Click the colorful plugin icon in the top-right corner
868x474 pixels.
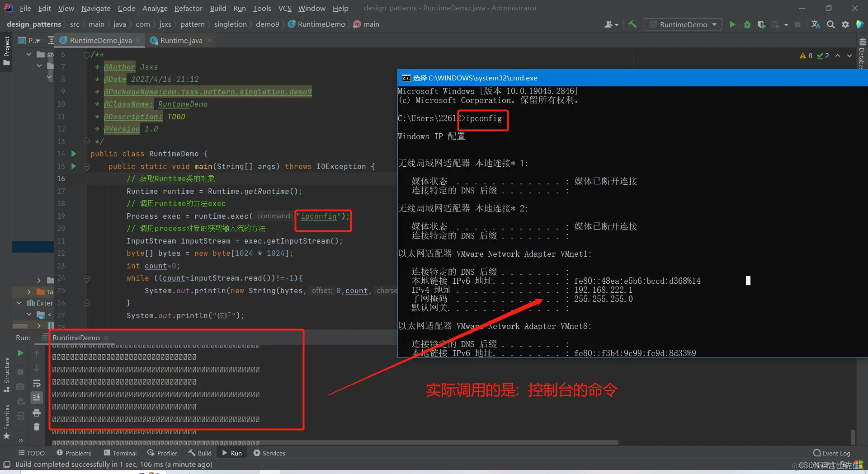tap(860, 24)
